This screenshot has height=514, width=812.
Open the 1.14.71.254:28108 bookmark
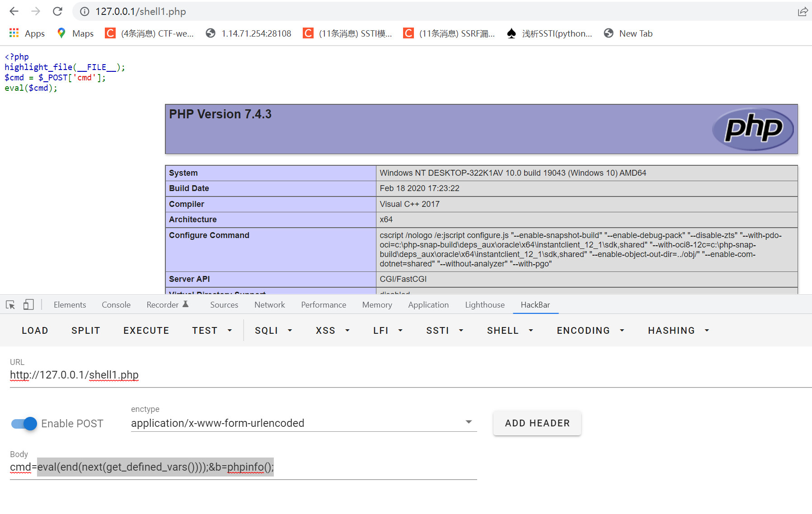(x=248, y=33)
